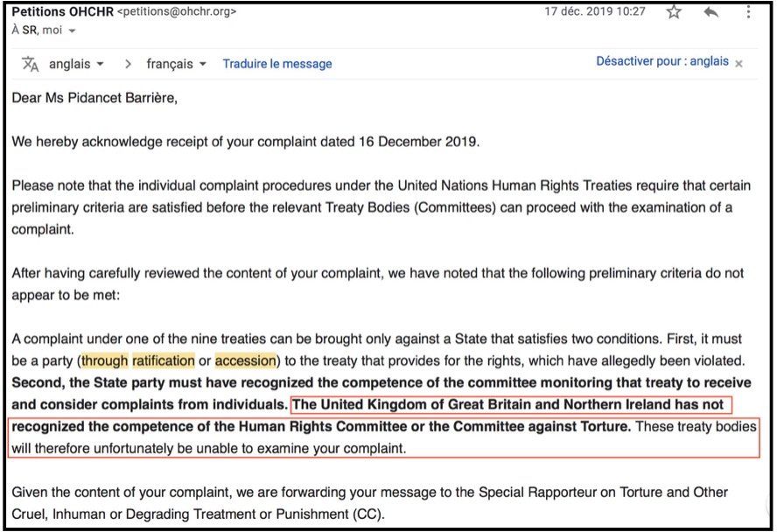The width and height of the screenshot is (777, 532).
Task: Click the translate icon beside anglais
Action: tap(31, 64)
